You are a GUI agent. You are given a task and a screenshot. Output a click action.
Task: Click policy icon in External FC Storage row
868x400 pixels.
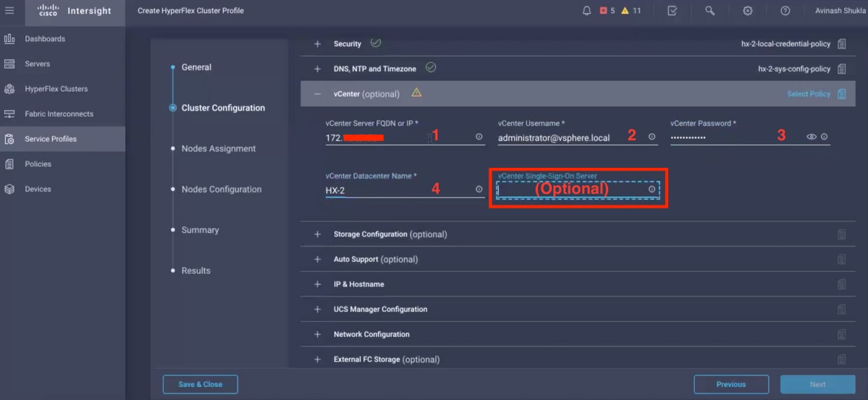841,359
